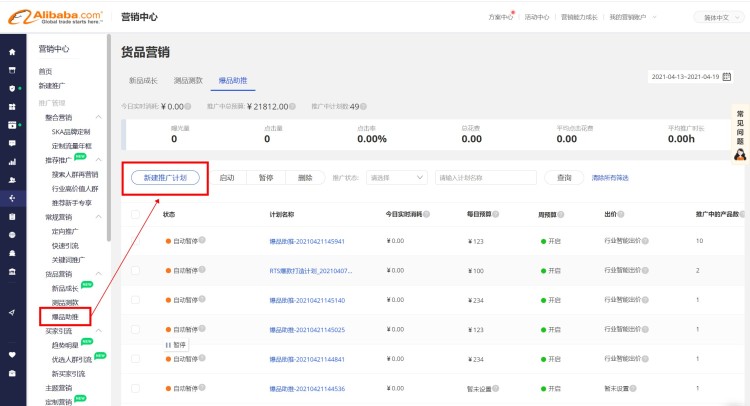Viewport: 750px width, 406px height.
Task: Click the home icon in the dark sidebar
Action: 12,52
